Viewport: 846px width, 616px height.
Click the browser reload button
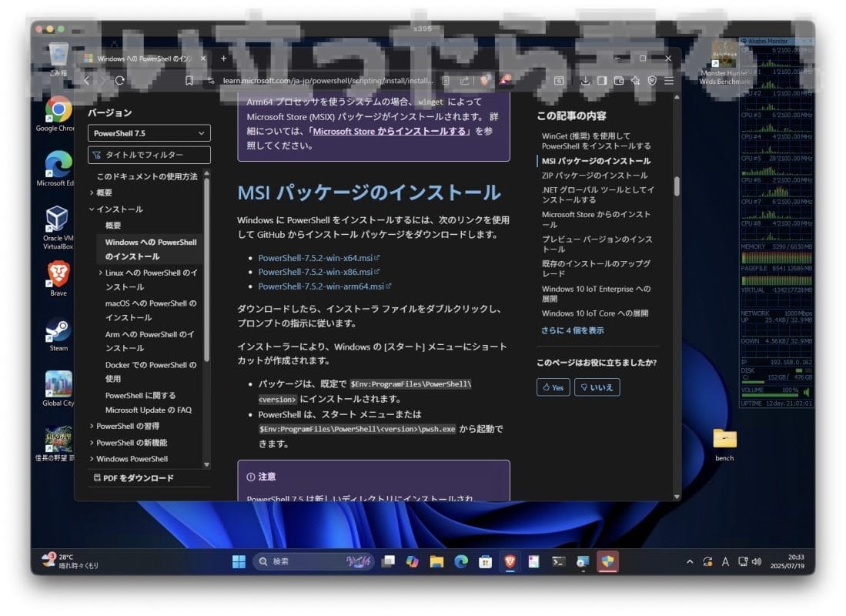119,80
